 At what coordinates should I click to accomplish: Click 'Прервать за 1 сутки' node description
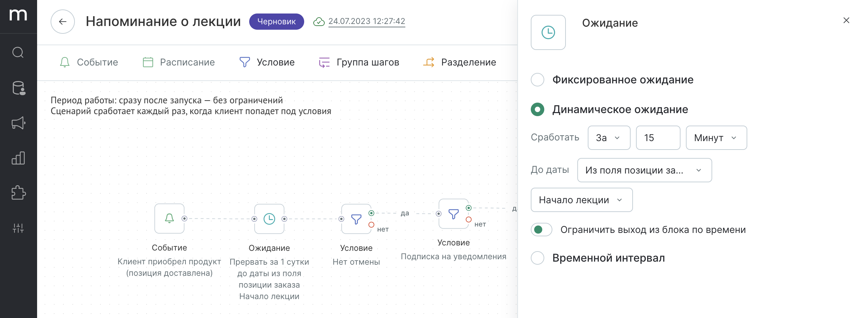coord(269,279)
